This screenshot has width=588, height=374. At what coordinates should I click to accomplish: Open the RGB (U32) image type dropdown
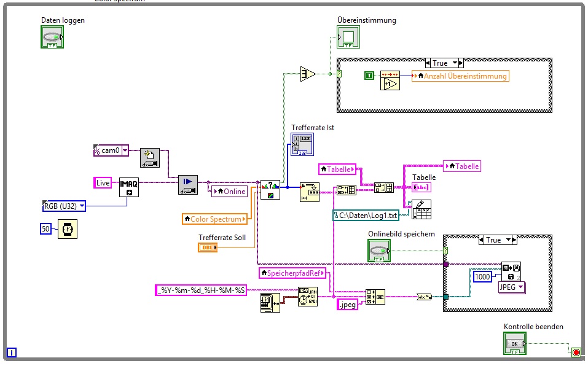pos(82,206)
